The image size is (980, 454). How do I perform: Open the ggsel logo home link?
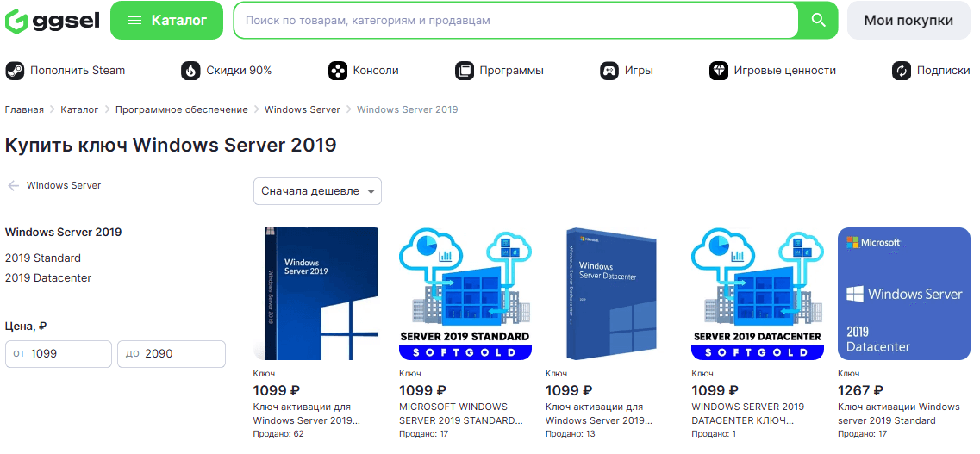[x=52, y=21]
